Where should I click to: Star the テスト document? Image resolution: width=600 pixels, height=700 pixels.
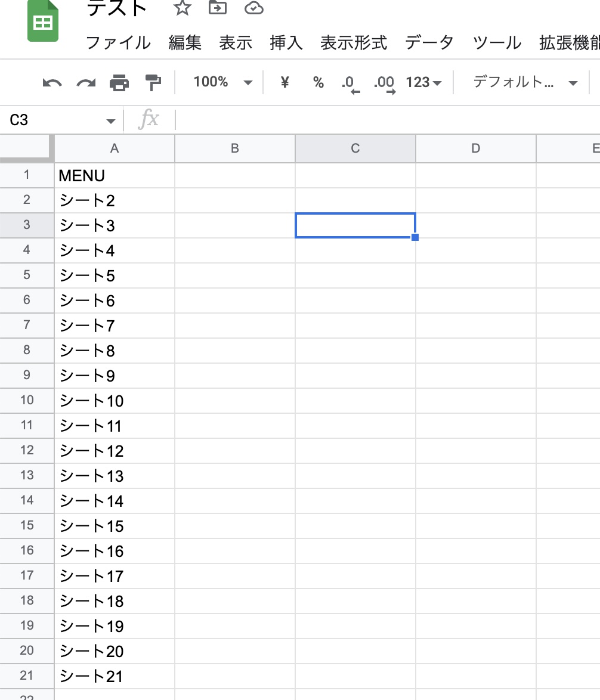[182, 8]
